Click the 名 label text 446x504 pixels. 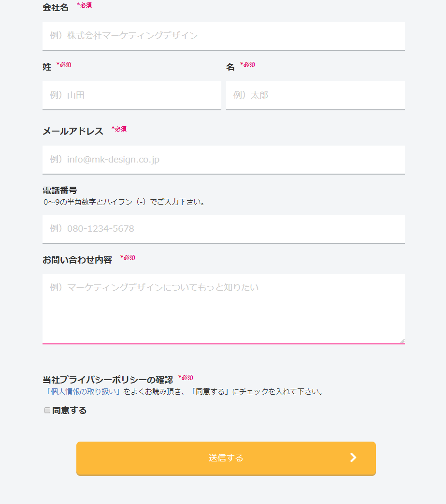(x=230, y=67)
